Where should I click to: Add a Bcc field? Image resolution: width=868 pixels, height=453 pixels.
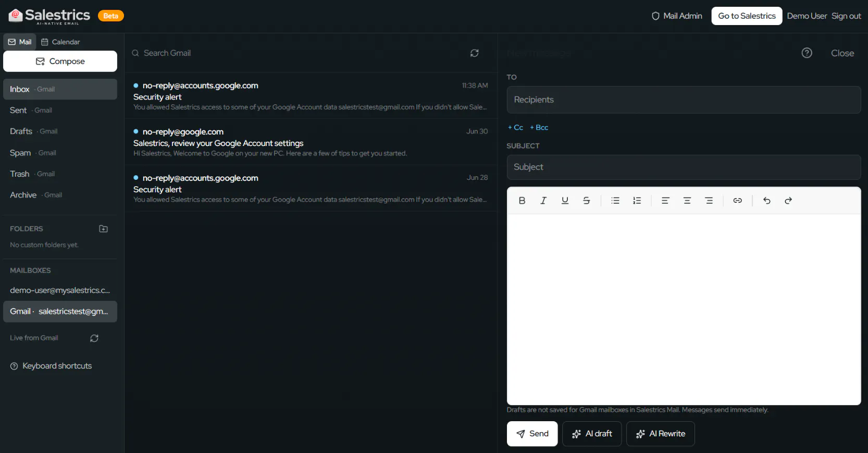[539, 127]
